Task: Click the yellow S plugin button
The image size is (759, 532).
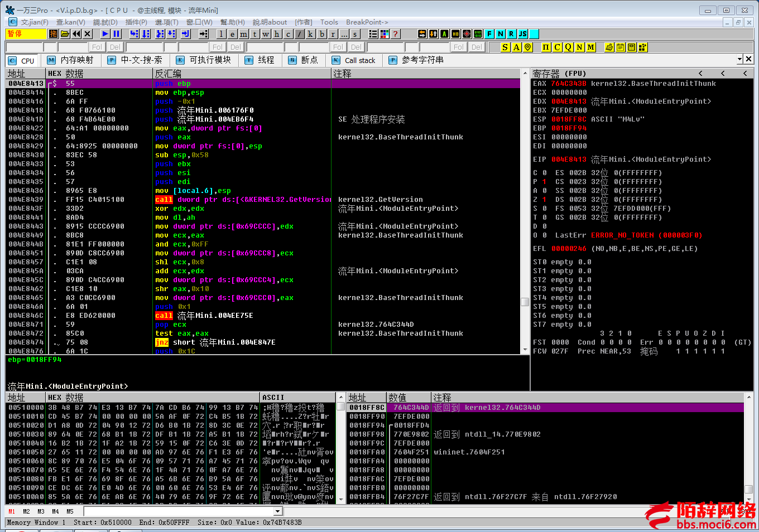Action: tap(505, 47)
